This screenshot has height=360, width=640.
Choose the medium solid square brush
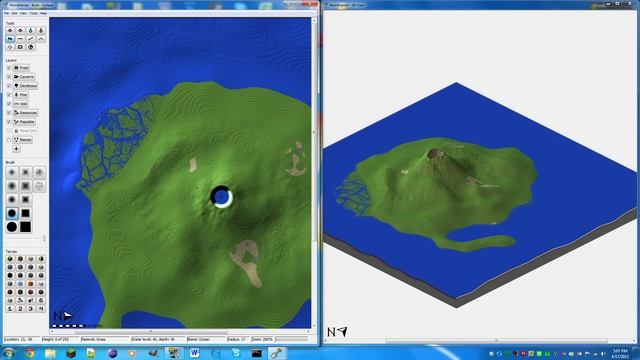click(25, 213)
